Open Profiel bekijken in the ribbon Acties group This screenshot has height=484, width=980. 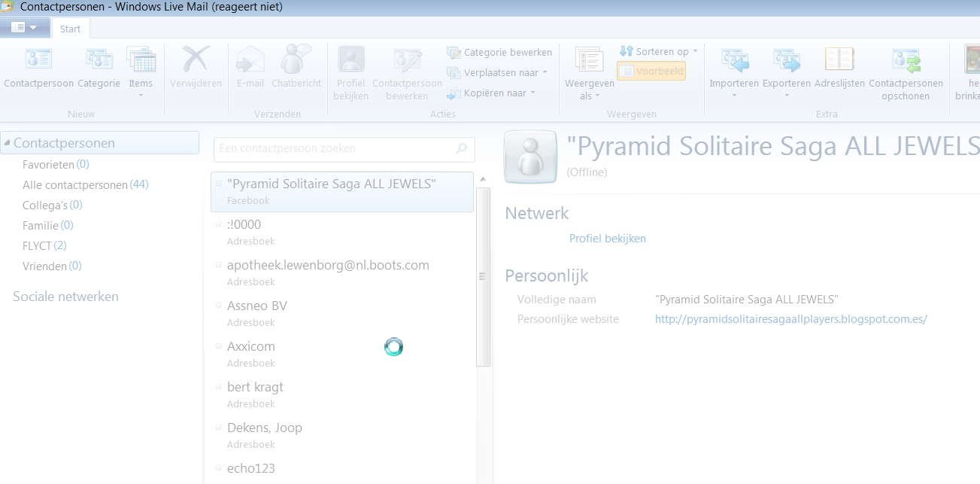point(350,74)
